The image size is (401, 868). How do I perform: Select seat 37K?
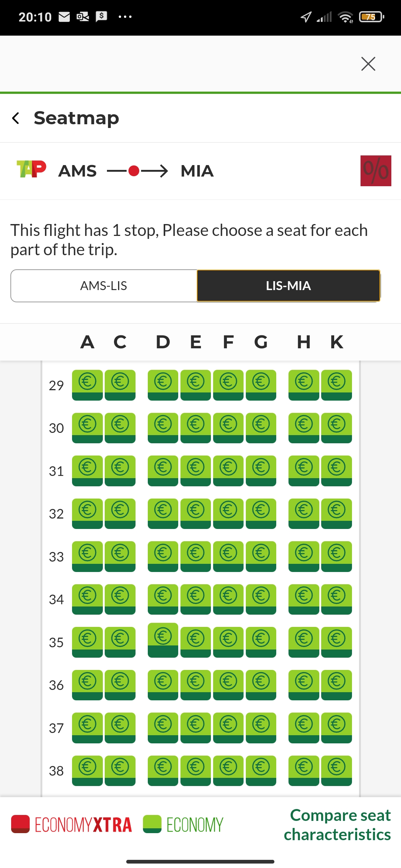click(x=336, y=727)
